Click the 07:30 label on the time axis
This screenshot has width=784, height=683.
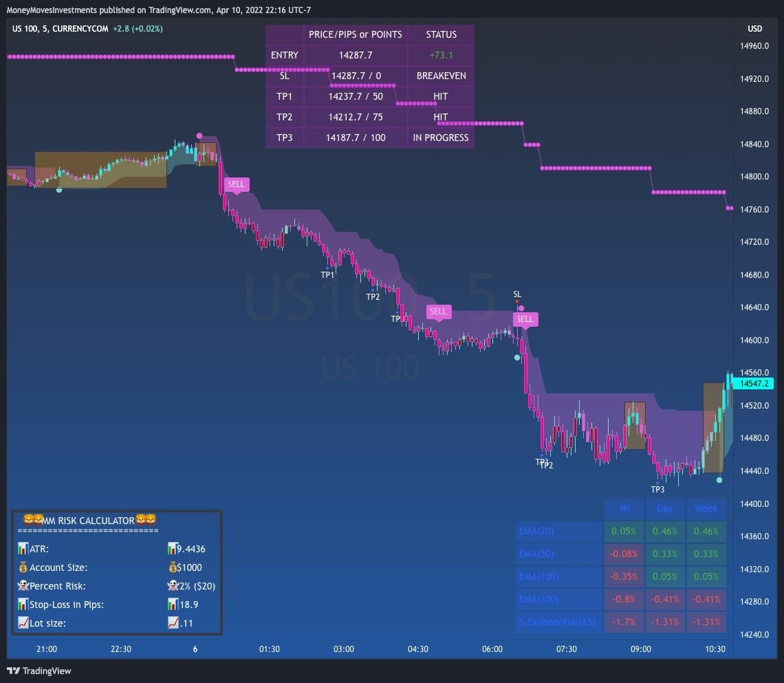(x=567, y=649)
